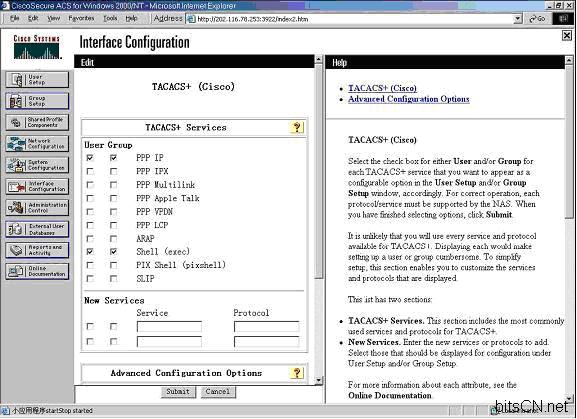
Task: Click the Submit button
Action: (x=178, y=392)
